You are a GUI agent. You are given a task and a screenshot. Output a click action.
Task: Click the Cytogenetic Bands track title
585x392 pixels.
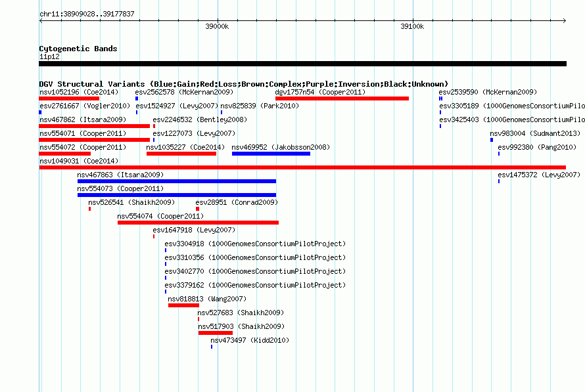click(78, 49)
